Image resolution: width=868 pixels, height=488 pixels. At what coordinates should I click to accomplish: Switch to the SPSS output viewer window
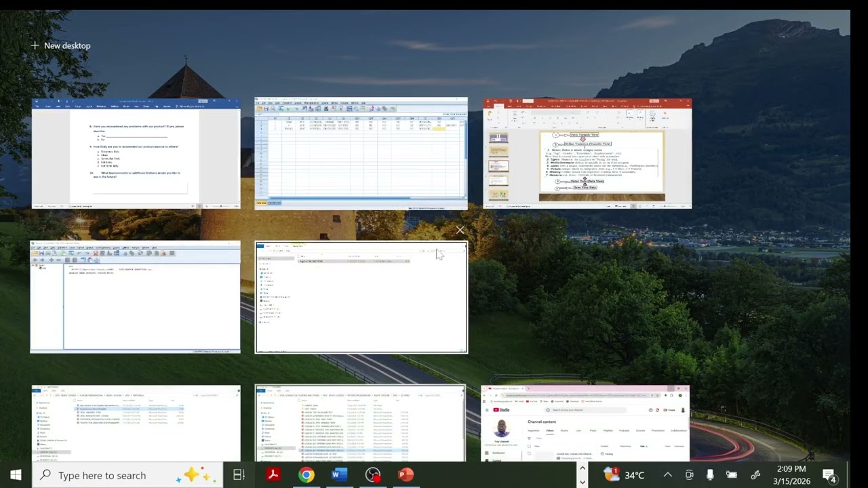pos(135,297)
